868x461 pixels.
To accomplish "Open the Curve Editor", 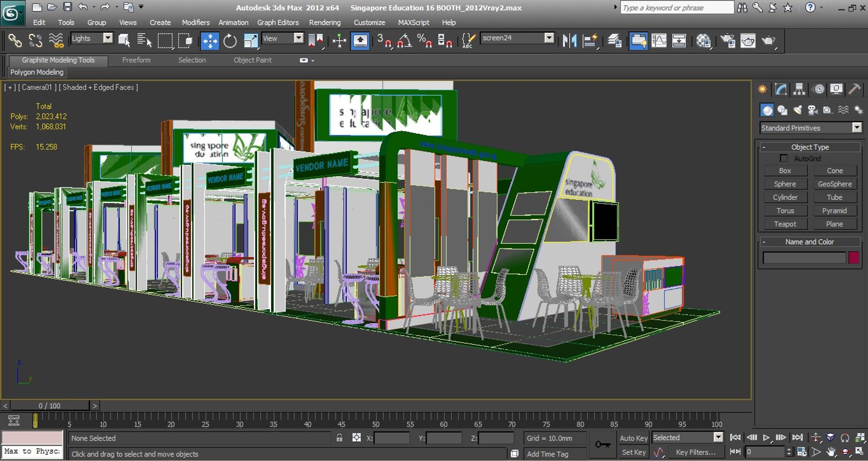I will coord(659,41).
